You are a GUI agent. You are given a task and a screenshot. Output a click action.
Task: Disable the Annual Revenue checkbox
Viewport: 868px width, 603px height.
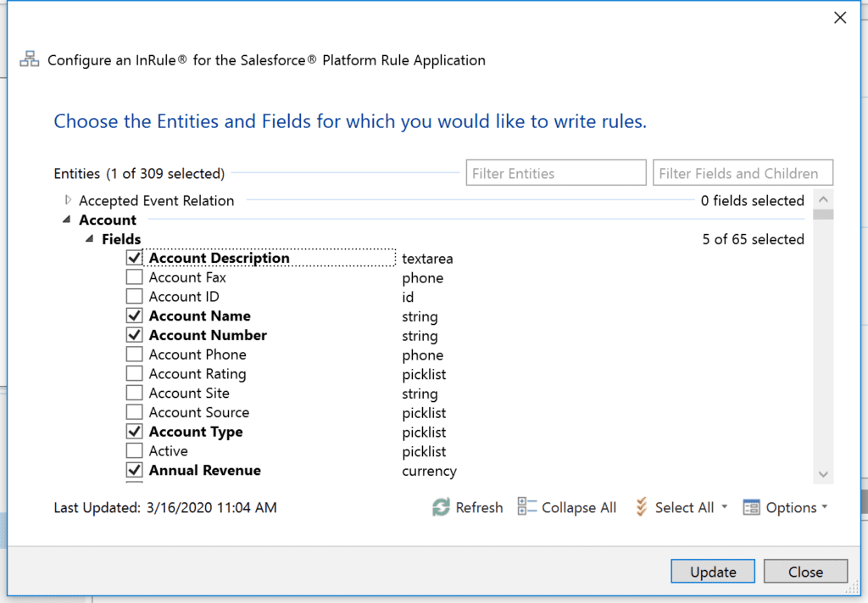(x=134, y=470)
